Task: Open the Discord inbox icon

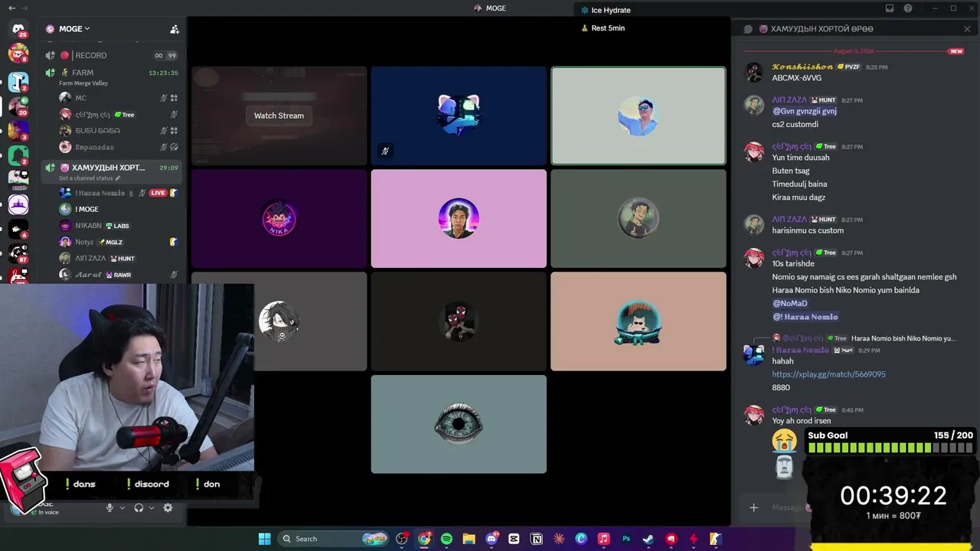Action: coord(890,8)
